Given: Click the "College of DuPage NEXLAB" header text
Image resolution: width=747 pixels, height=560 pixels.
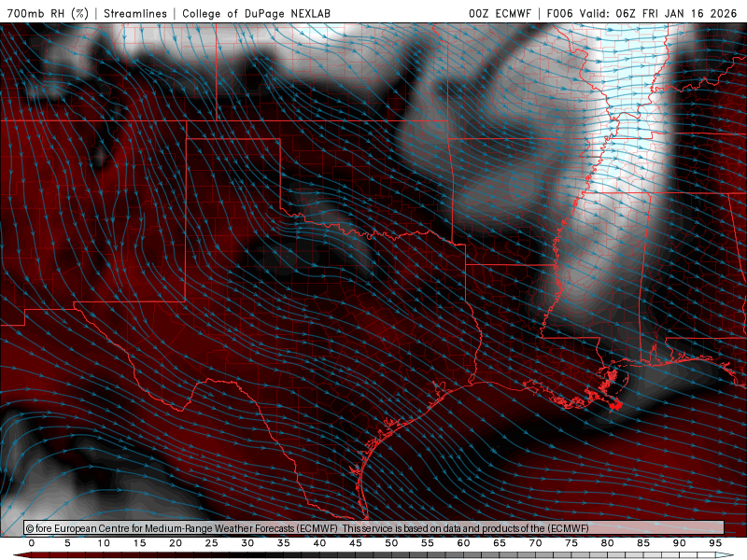Looking at the screenshot, I should tap(256, 13).
